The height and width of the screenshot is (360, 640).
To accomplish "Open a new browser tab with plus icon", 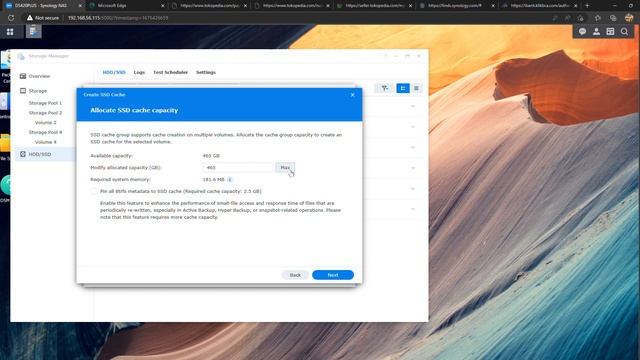I will (587, 6).
